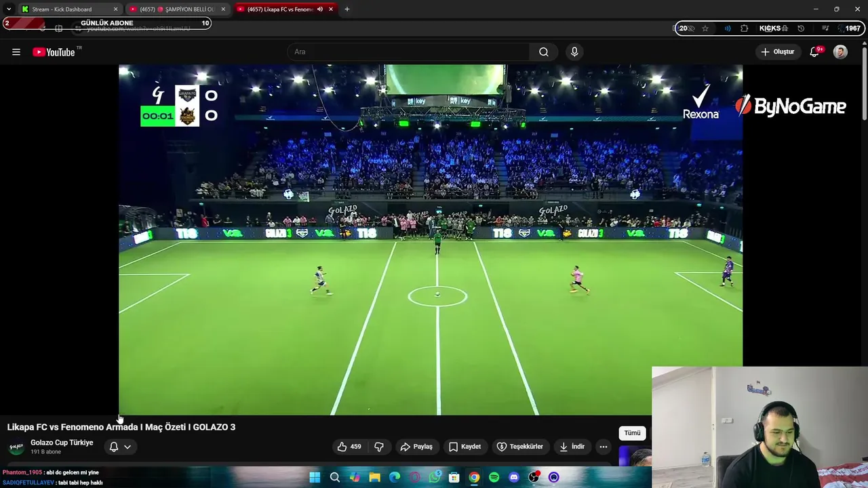Click into the Ara search field

[409, 52]
